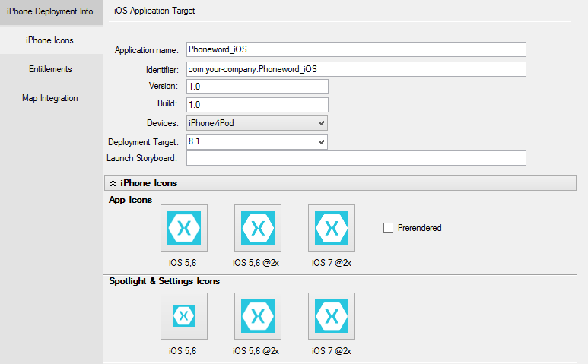Focus the Identifier text field
This screenshot has height=364, width=588.
point(355,69)
